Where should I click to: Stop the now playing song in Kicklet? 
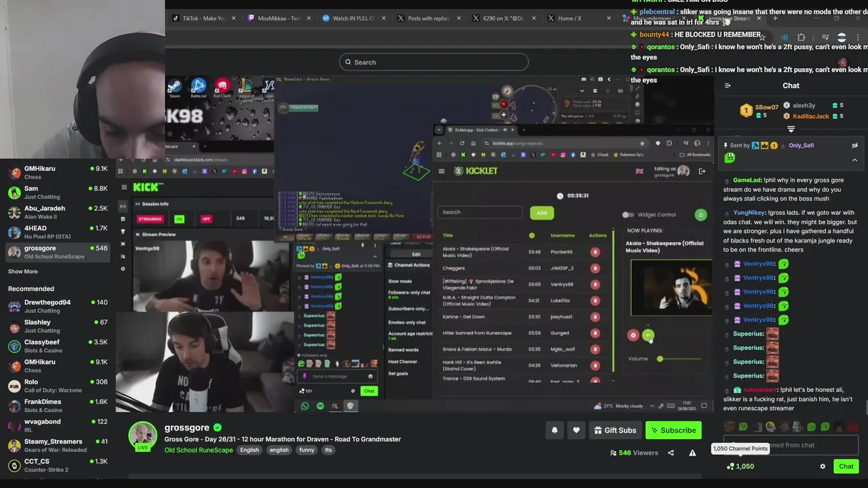(x=633, y=335)
